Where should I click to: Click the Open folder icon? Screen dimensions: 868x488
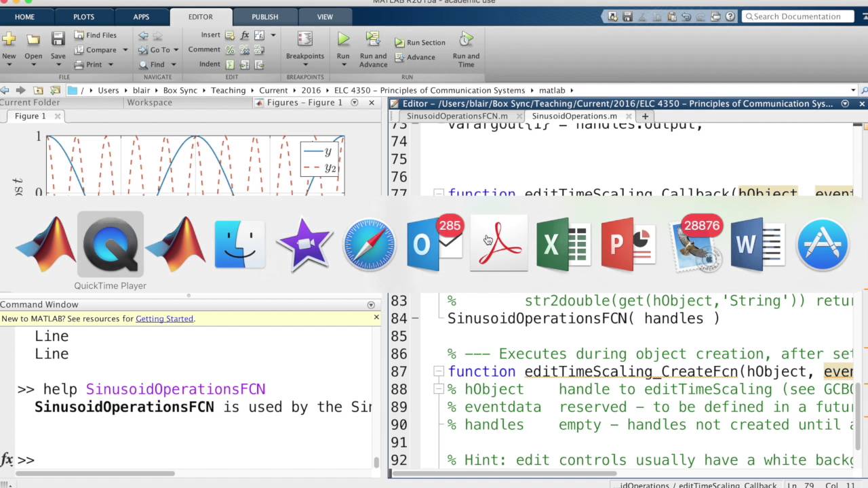pyautogui.click(x=33, y=40)
